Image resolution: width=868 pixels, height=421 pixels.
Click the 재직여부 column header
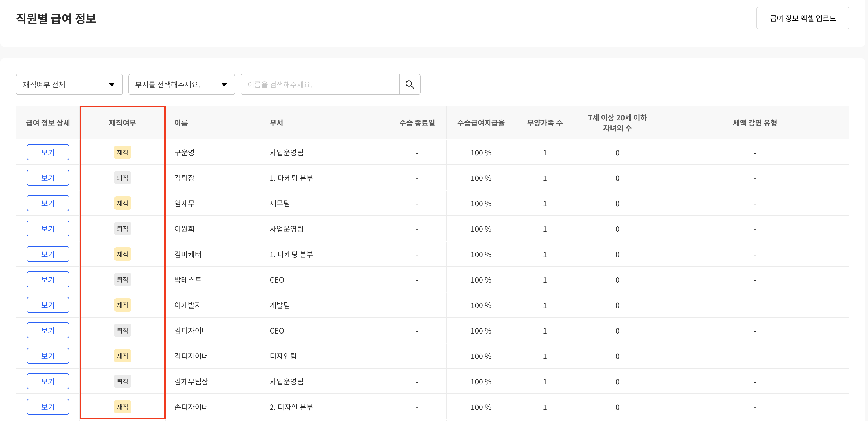(x=122, y=123)
